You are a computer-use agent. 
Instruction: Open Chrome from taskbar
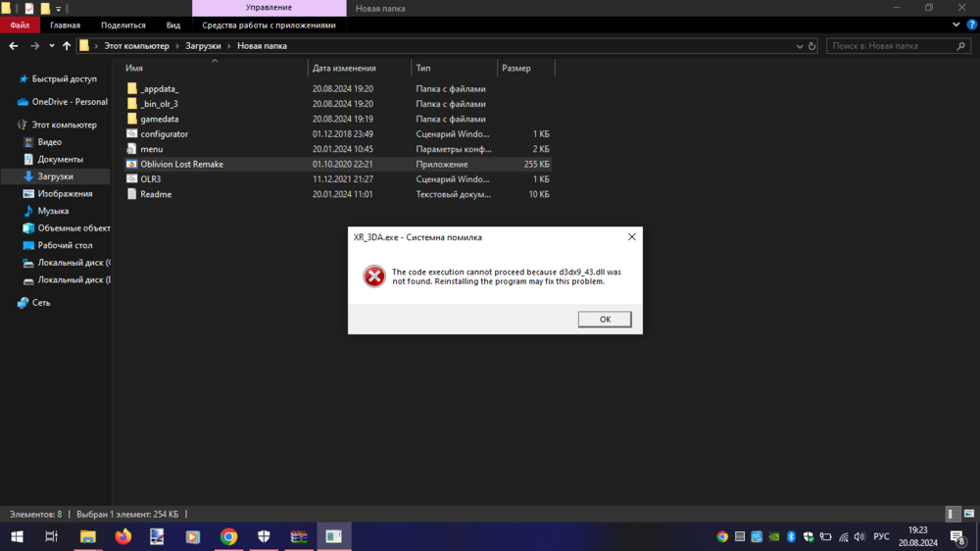coord(228,536)
